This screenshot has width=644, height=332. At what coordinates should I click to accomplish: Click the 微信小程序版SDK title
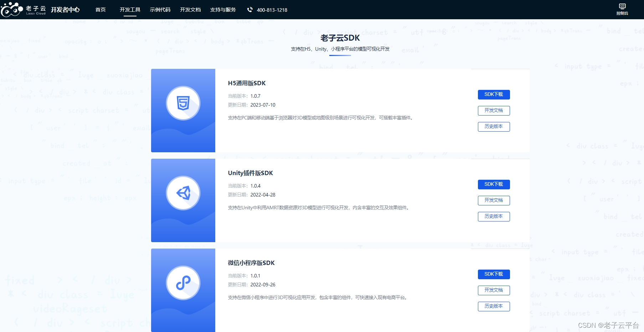click(x=251, y=263)
